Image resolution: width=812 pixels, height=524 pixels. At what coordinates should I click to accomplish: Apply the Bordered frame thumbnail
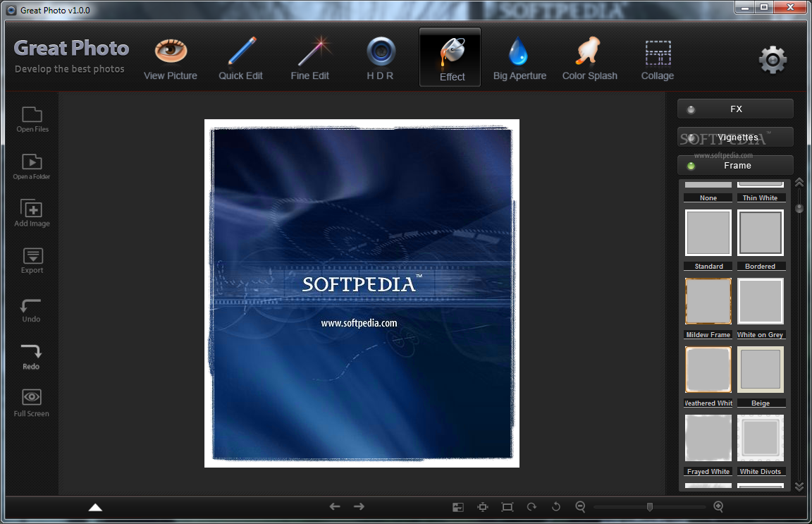point(761,233)
